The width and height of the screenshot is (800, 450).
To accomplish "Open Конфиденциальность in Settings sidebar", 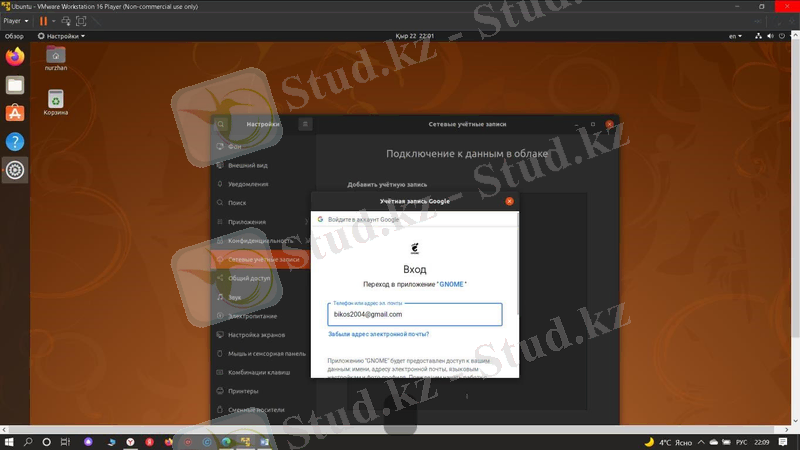I will pyautogui.click(x=261, y=241).
